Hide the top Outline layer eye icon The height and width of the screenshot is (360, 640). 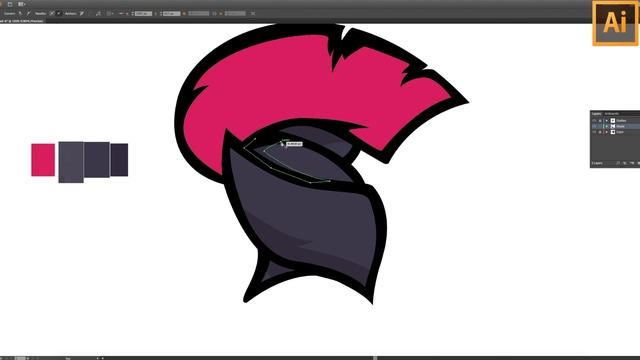(594, 121)
